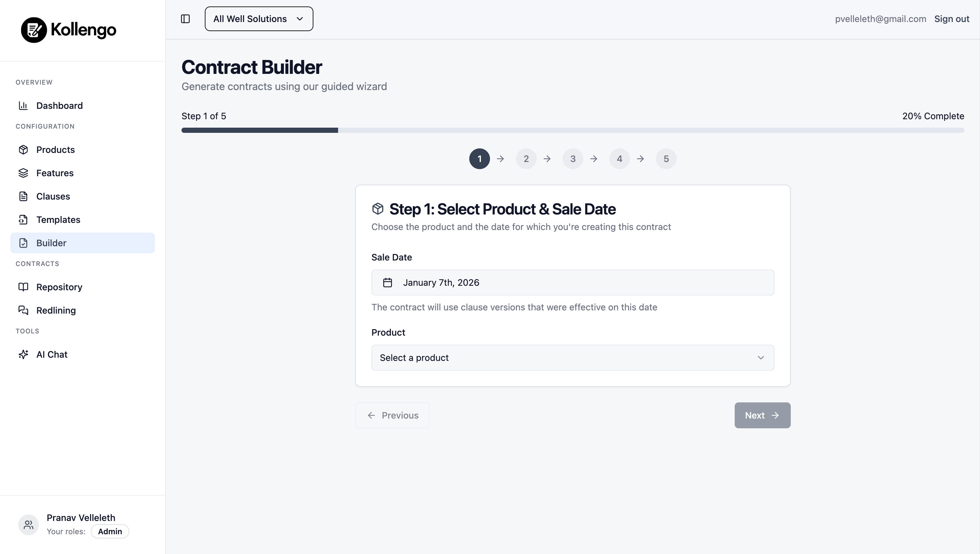
Task: Click the Clauses document icon
Action: coord(23,196)
